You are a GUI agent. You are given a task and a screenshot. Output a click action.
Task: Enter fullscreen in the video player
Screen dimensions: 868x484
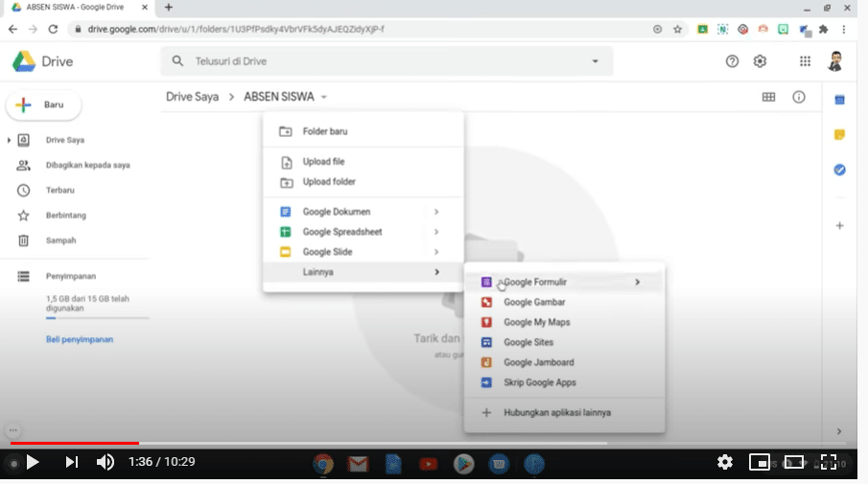pyautogui.click(x=829, y=462)
